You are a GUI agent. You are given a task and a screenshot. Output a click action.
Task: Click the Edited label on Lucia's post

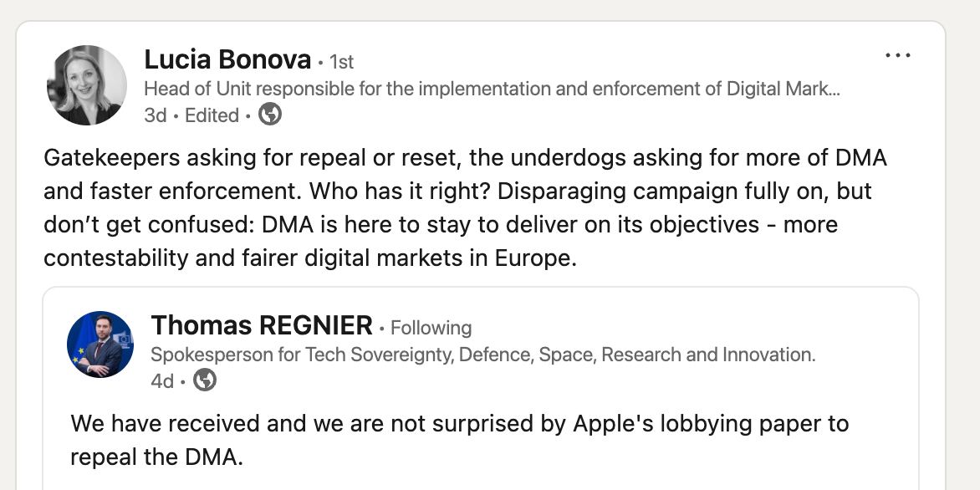212,115
